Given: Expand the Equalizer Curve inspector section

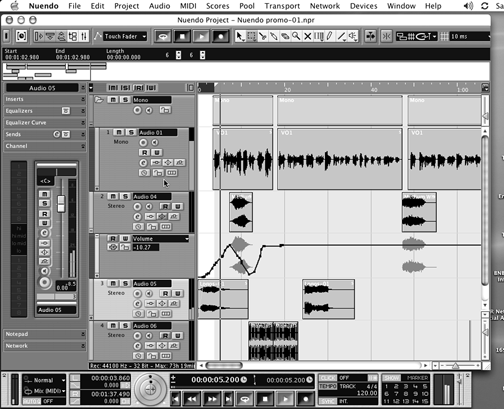Looking at the screenshot, I should pyautogui.click(x=45, y=122).
